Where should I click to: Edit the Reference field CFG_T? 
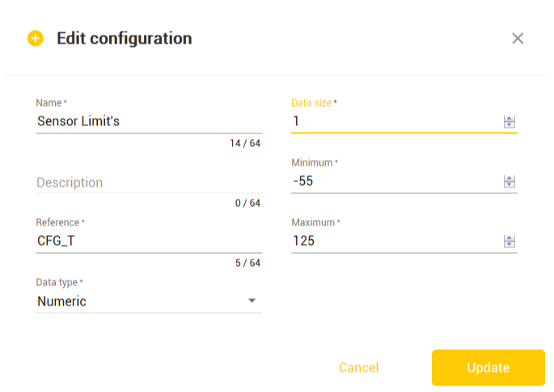(148, 241)
